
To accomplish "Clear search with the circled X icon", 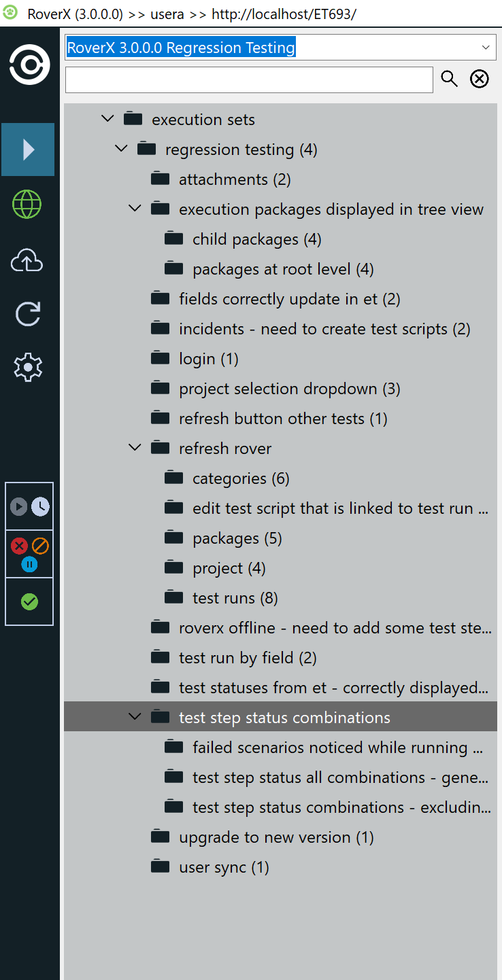I will pos(480,79).
